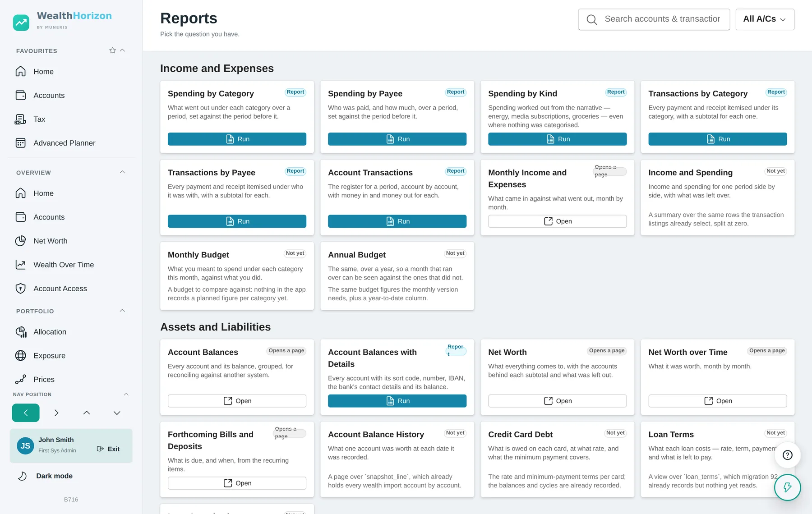The height and width of the screenshot is (514, 812).
Task: Click the Monthly Budget card title
Action: (198, 255)
